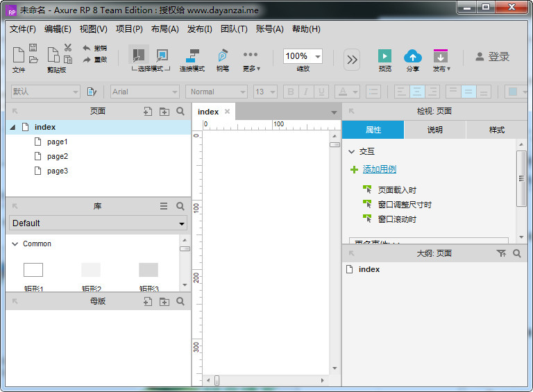Click the add folder icon in Pages panel
The image size is (533, 392).
(x=164, y=111)
